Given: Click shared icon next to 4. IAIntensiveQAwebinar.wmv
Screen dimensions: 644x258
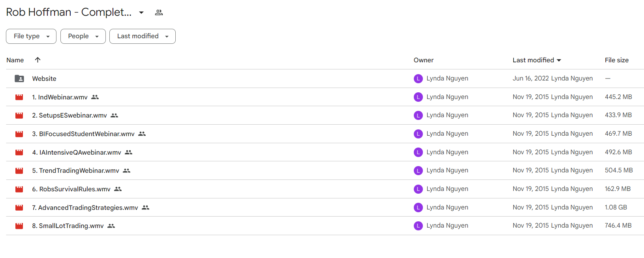Looking at the screenshot, I should (x=129, y=152).
